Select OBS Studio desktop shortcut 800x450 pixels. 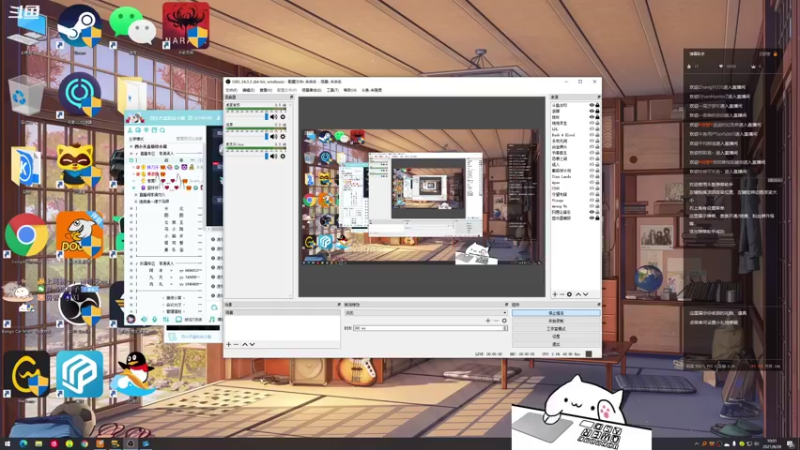click(80, 305)
